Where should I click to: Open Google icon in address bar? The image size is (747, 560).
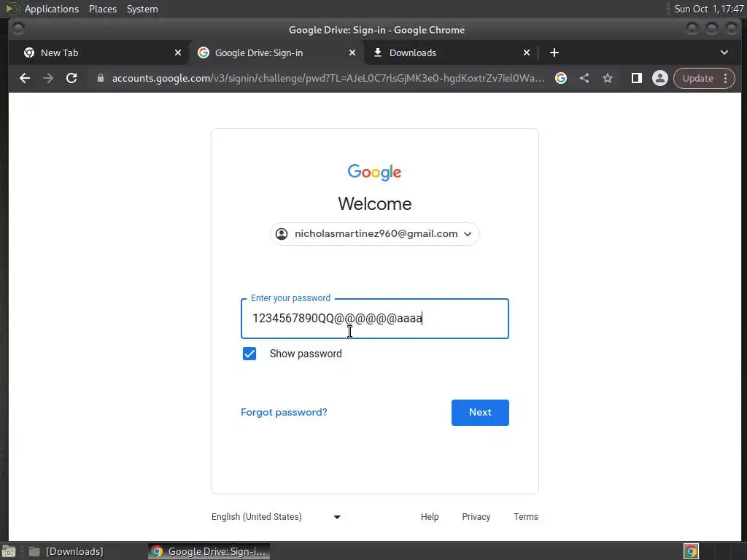coord(561,78)
